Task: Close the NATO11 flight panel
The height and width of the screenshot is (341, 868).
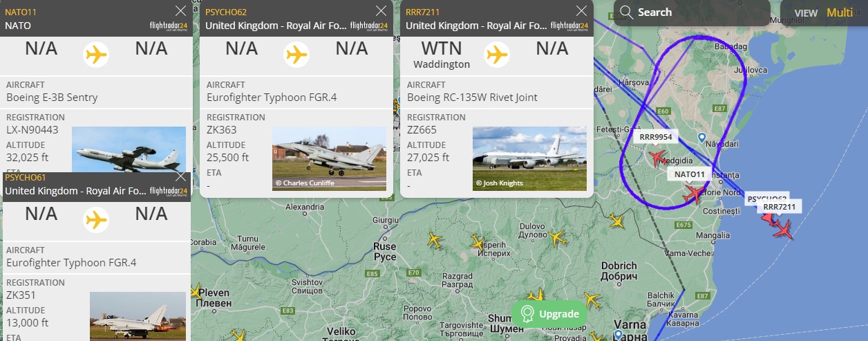Action: tap(180, 11)
